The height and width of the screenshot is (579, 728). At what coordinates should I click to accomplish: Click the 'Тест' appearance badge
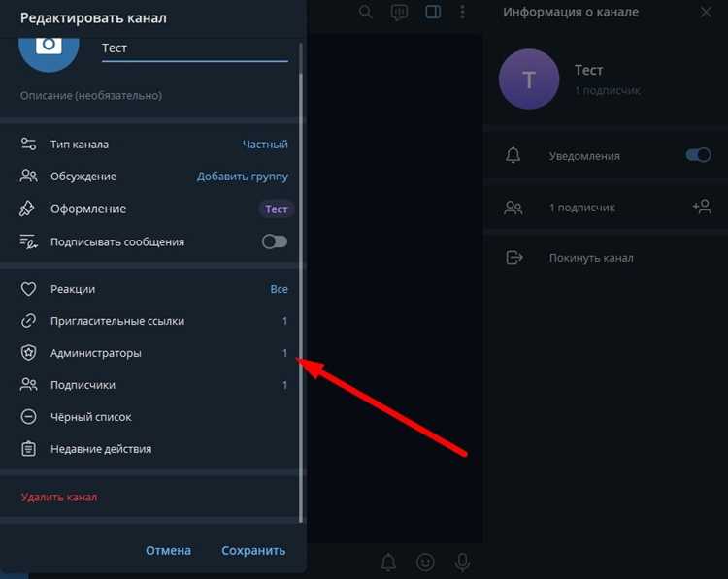(276, 209)
